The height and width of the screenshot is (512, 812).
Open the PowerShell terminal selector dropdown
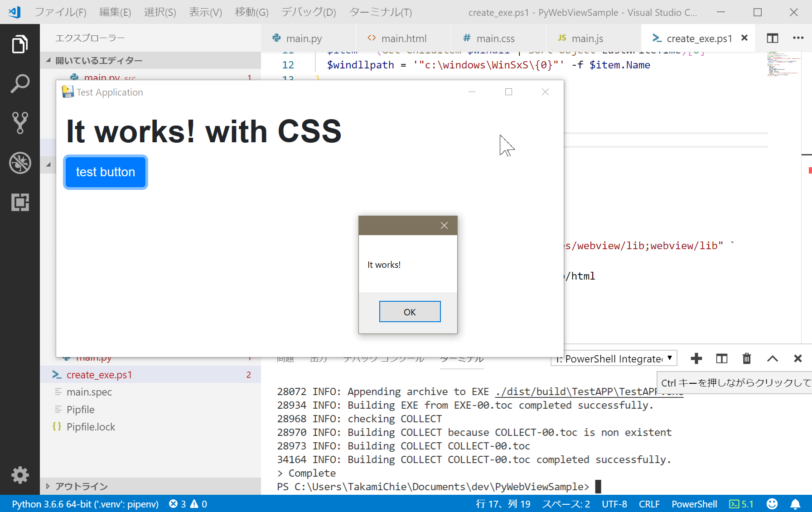(614, 359)
